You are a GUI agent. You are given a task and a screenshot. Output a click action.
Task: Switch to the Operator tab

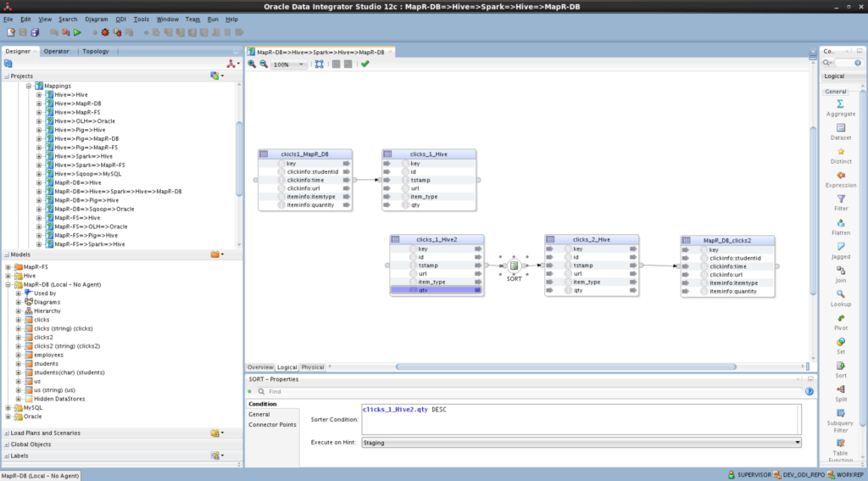(57, 52)
